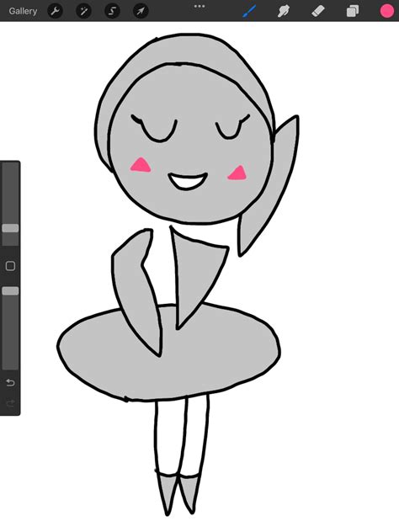Click the brush opacity slider handle
This screenshot has width=399, height=532.
(x=10, y=290)
